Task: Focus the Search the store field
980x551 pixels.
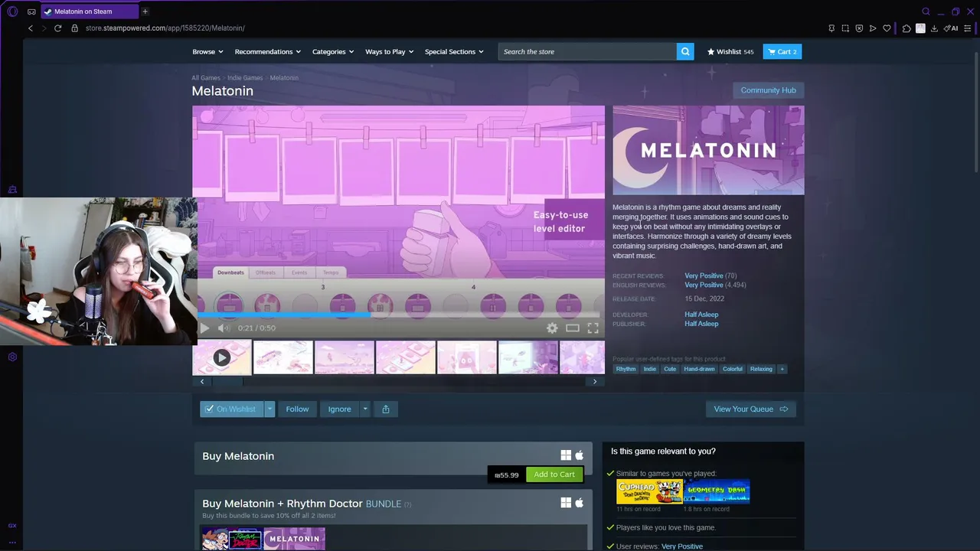Action: (x=587, y=51)
